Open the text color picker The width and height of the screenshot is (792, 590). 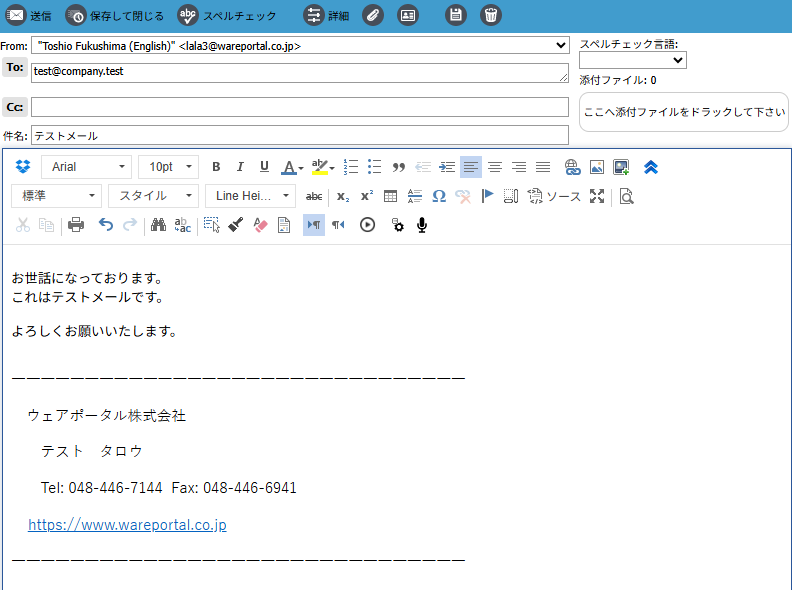[x=292, y=167]
